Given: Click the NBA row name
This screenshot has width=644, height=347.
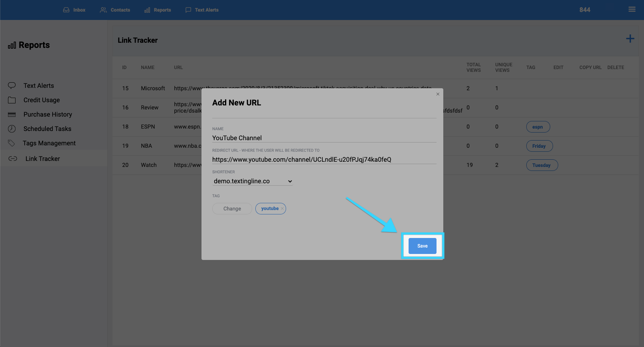Looking at the screenshot, I should [146, 146].
